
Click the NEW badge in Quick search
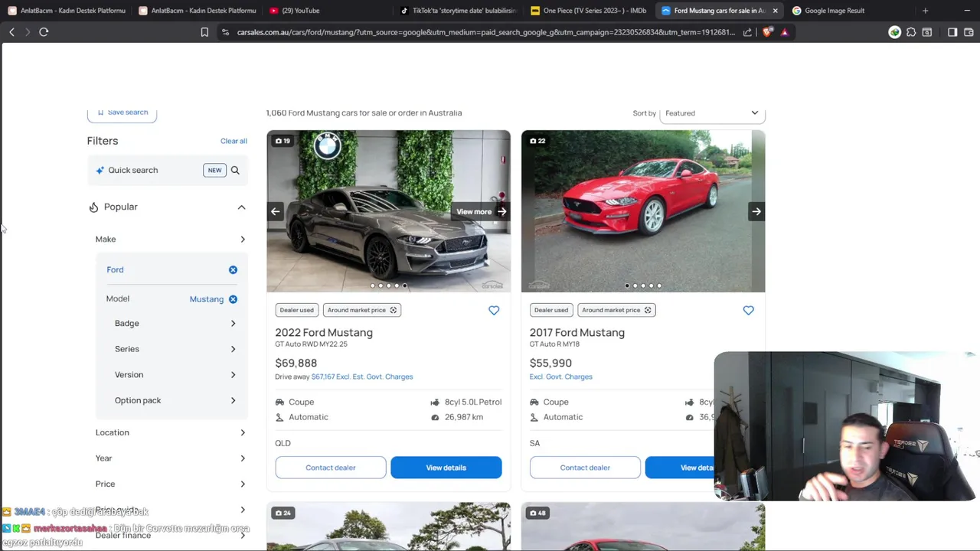(214, 170)
